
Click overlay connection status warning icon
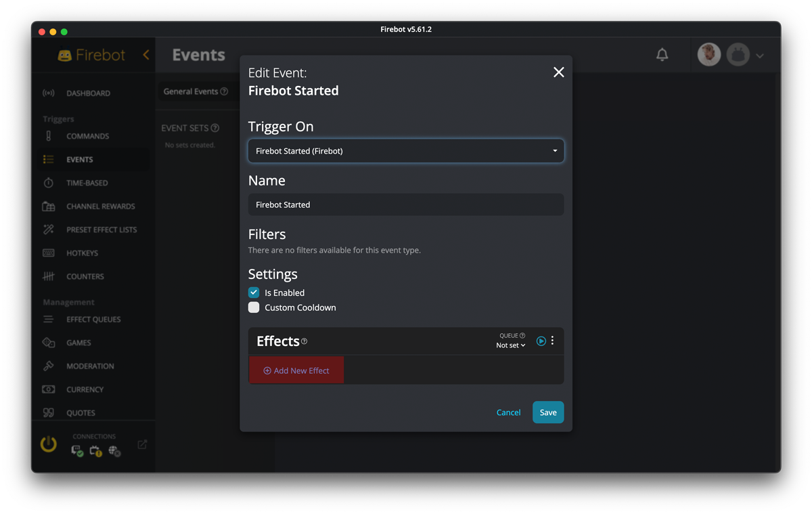[95, 451]
